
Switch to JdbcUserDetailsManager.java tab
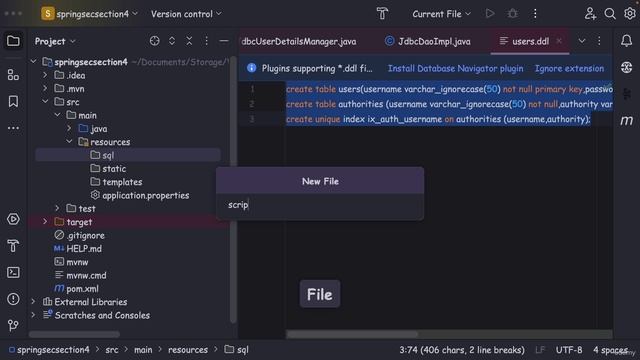299,41
